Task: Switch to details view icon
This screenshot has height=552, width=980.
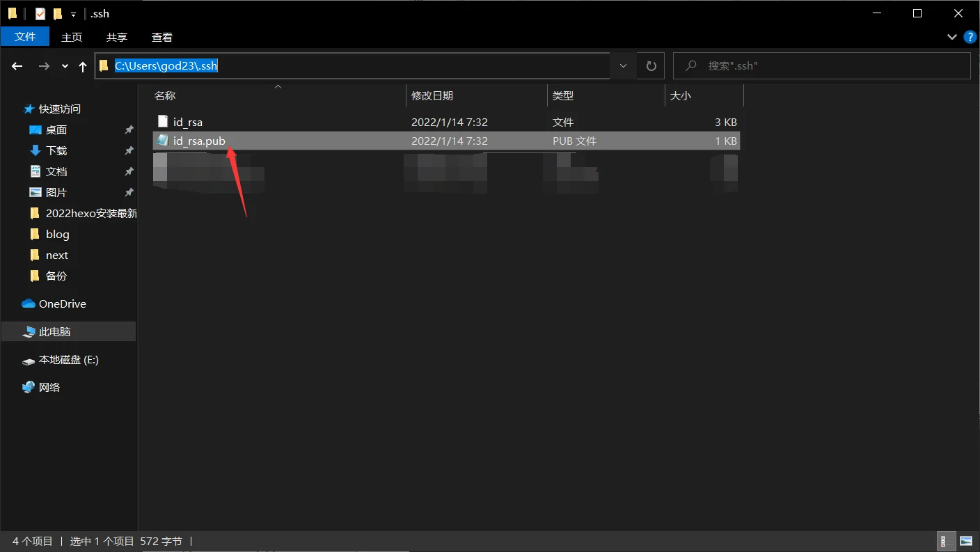Action: click(x=947, y=541)
